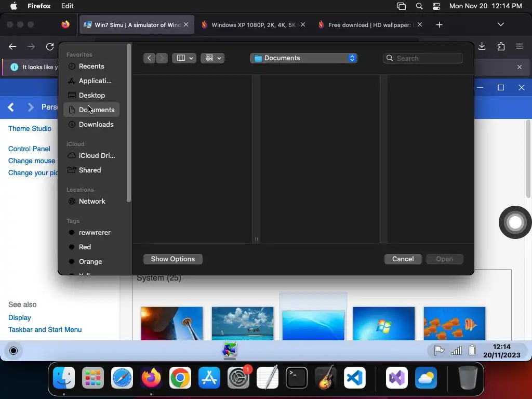Open Firefox hamburger menu
The width and height of the screenshot is (532, 399).
520,46
